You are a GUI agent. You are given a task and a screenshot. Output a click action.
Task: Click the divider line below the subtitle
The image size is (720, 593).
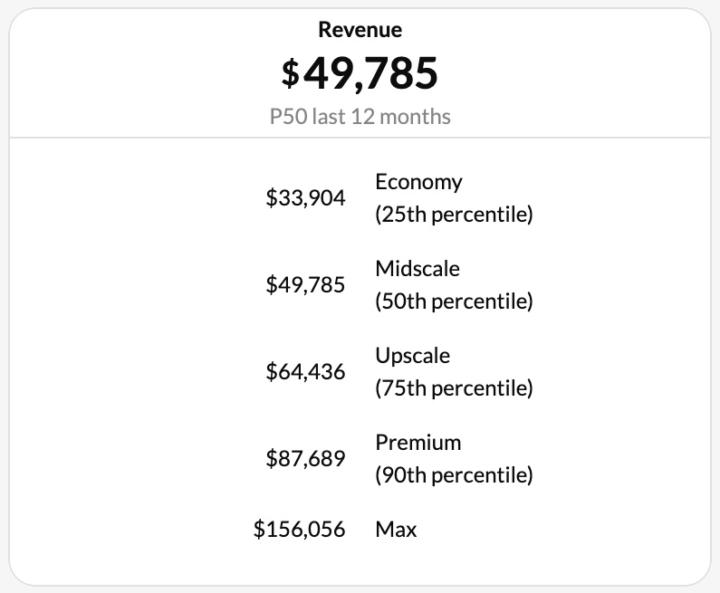click(360, 138)
